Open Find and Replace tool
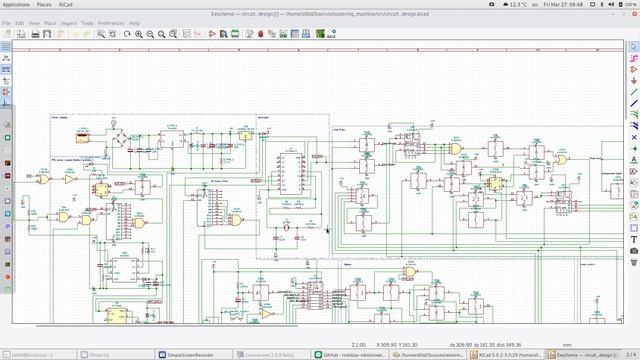This screenshot has width=640, height=360. pyautogui.click(x=113, y=34)
